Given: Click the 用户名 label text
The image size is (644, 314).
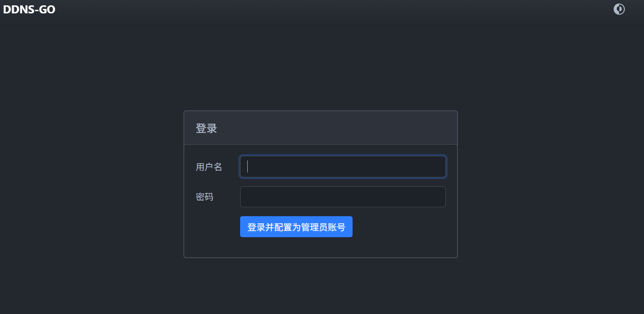Looking at the screenshot, I should pyautogui.click(x=209, y=167).
